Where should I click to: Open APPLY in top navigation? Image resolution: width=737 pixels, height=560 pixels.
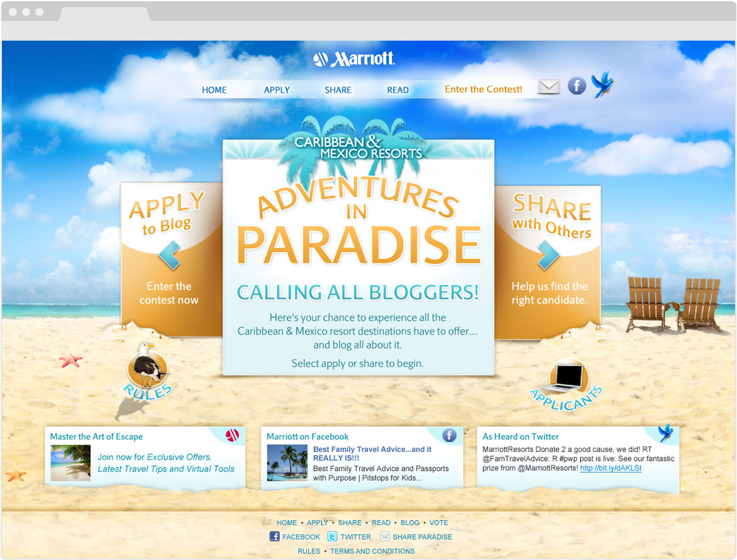[277, 90]
